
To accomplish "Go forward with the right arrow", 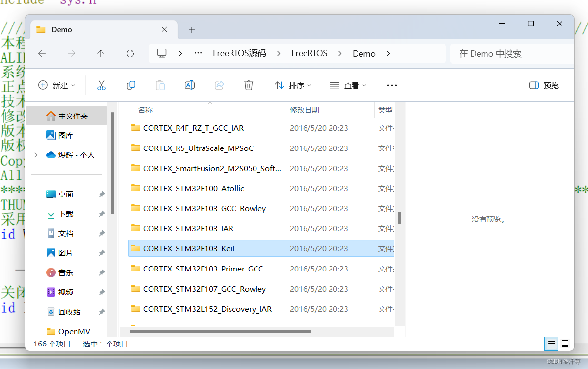I will (71, 53).
